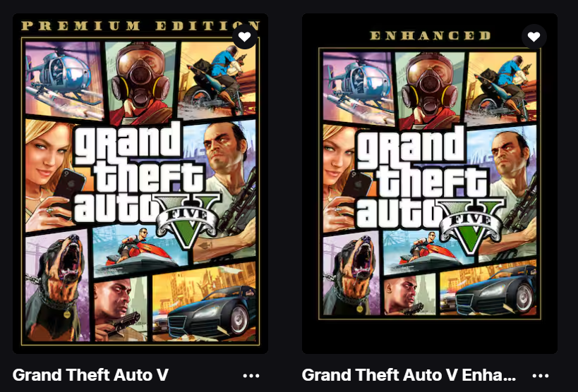Click the green V Five logo on Premium cover
This screenshot has width=578, height=392.
click(x=188, y=219)
